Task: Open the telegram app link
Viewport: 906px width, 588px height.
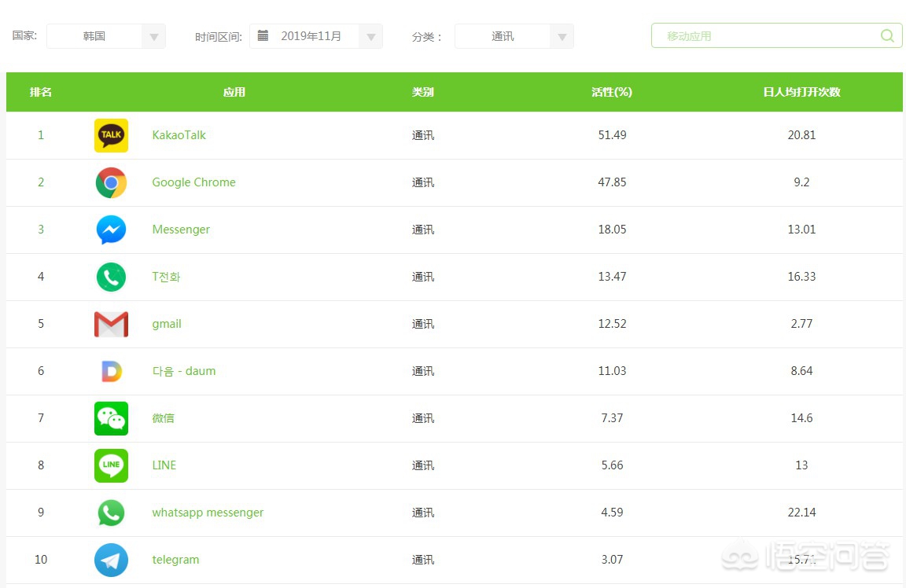Action: coord(175,560)
